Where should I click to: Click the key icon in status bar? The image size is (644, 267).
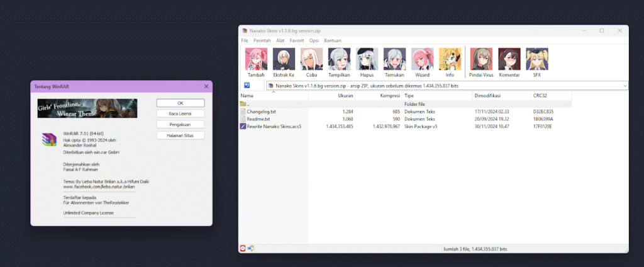point(250,249)
